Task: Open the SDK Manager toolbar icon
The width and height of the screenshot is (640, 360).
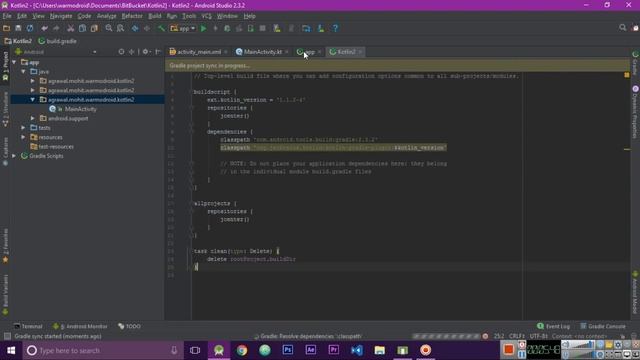Action: tap(321, 28)
